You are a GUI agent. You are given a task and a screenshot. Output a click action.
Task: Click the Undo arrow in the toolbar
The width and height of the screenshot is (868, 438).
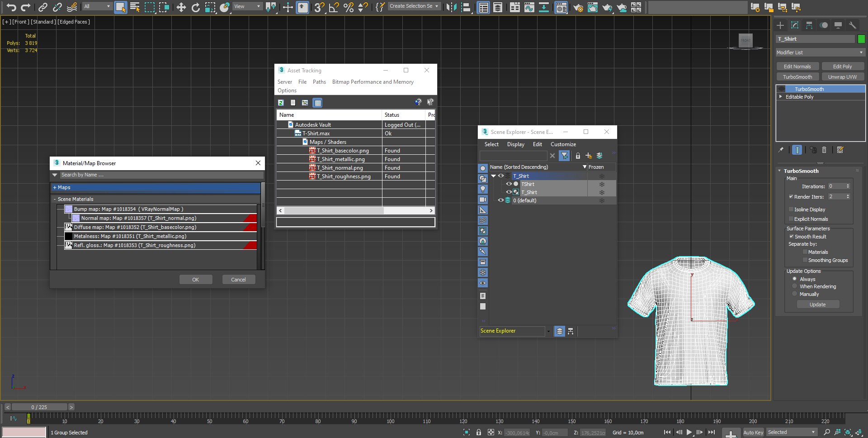coord(11,7)
